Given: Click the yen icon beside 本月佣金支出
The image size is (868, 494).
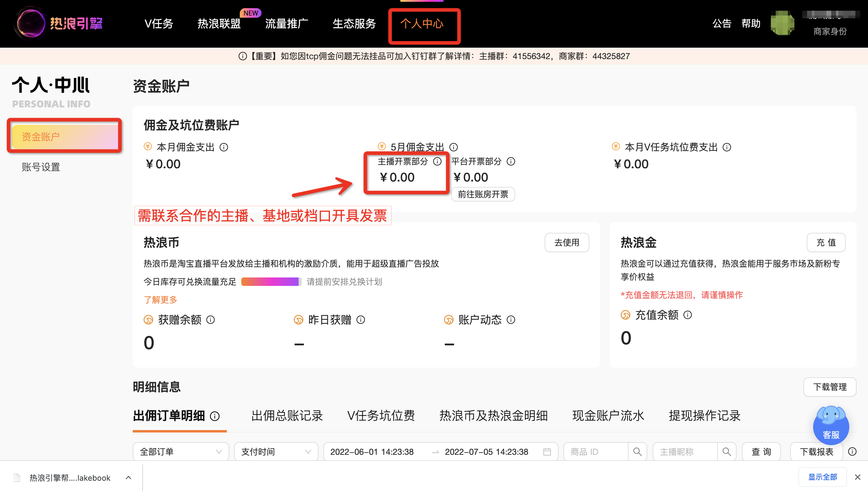Looking at the screenshot, I should click(148, 146).
